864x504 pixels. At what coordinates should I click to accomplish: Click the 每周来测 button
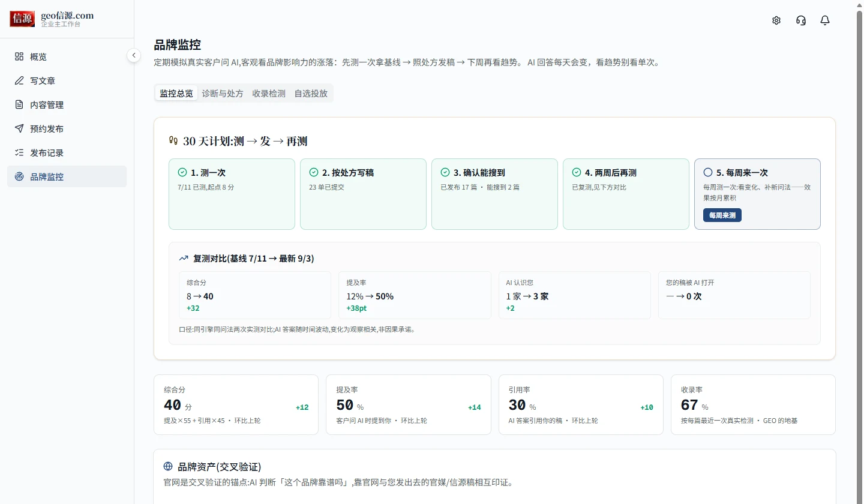click(x=722, y=215)
